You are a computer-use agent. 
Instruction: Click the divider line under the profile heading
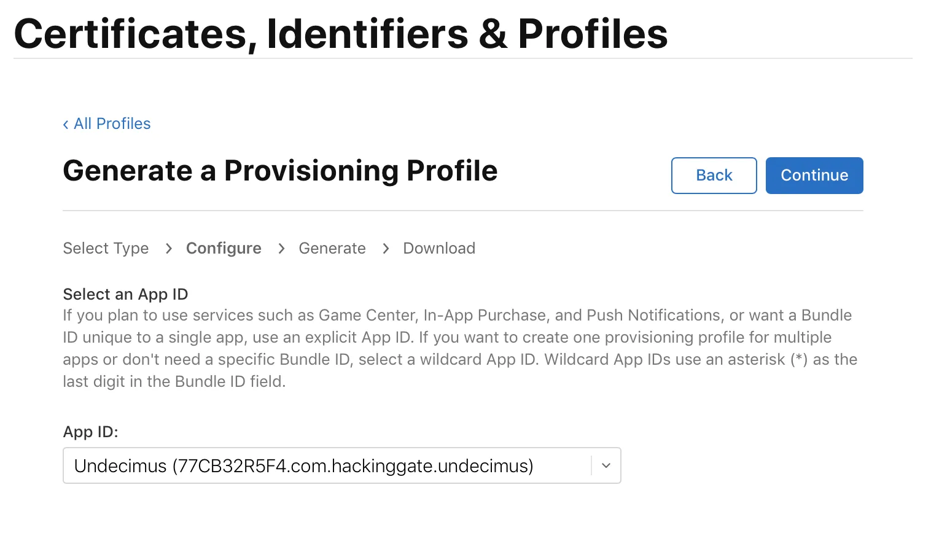pyautogui.click(x=462, y=211)
